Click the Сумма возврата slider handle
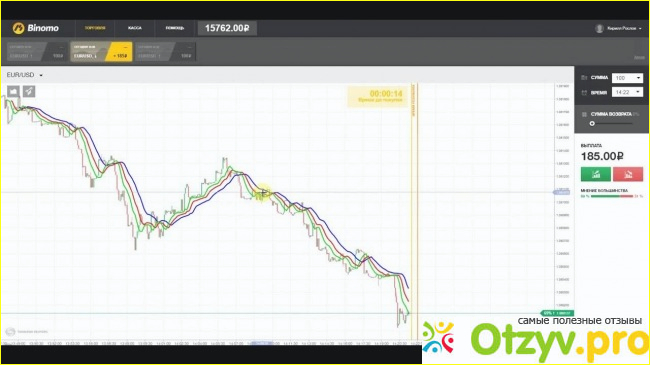Screen dimensions: 650x365 click(x=592, y=124)
